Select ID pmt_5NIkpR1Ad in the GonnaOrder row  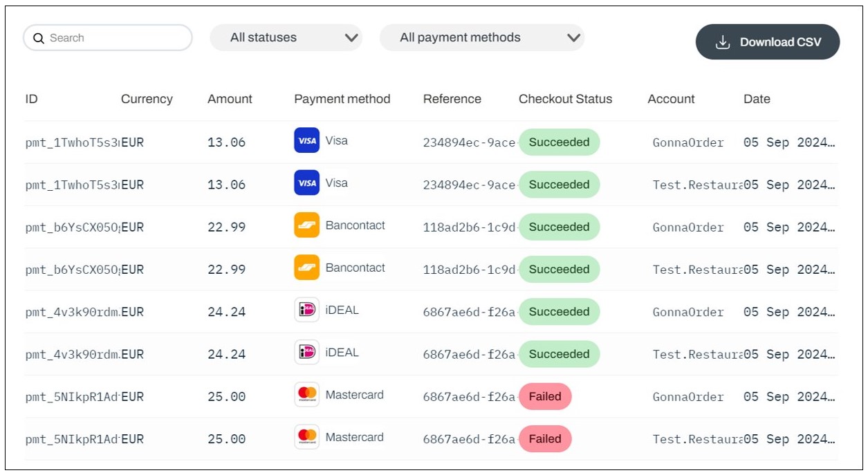73,397
